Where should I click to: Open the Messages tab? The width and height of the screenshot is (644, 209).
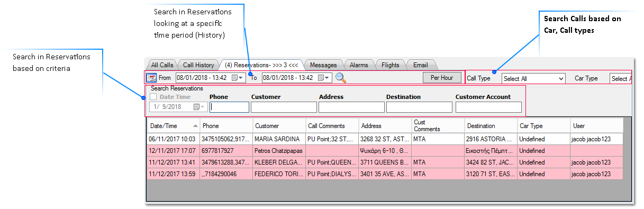[x=323, y=65]
